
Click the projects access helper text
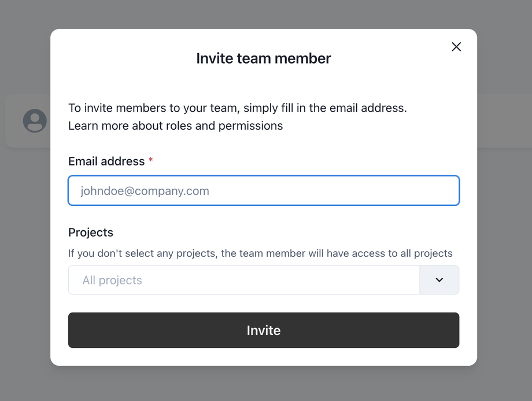click(x=260, y=253)
